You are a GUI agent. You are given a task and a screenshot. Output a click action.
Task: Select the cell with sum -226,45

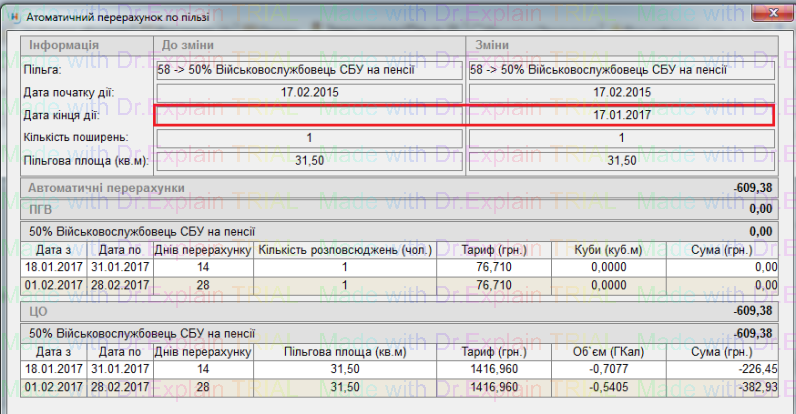pos(726,368)
